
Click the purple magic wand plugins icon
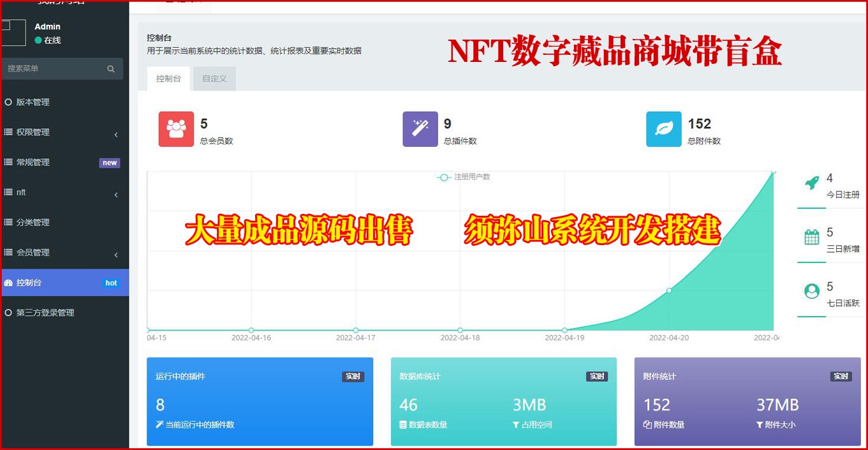pos(420,129)
